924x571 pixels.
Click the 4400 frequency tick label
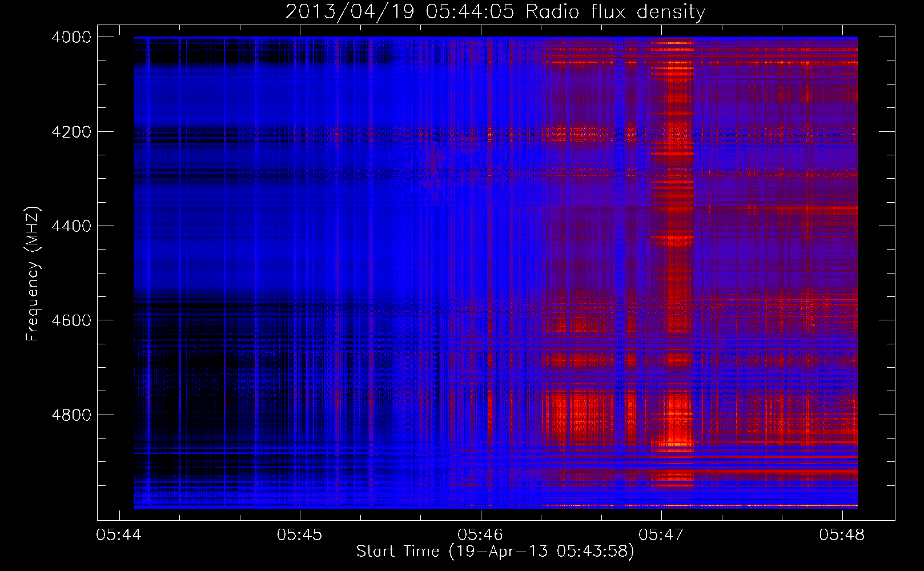(x=71, y=226)
